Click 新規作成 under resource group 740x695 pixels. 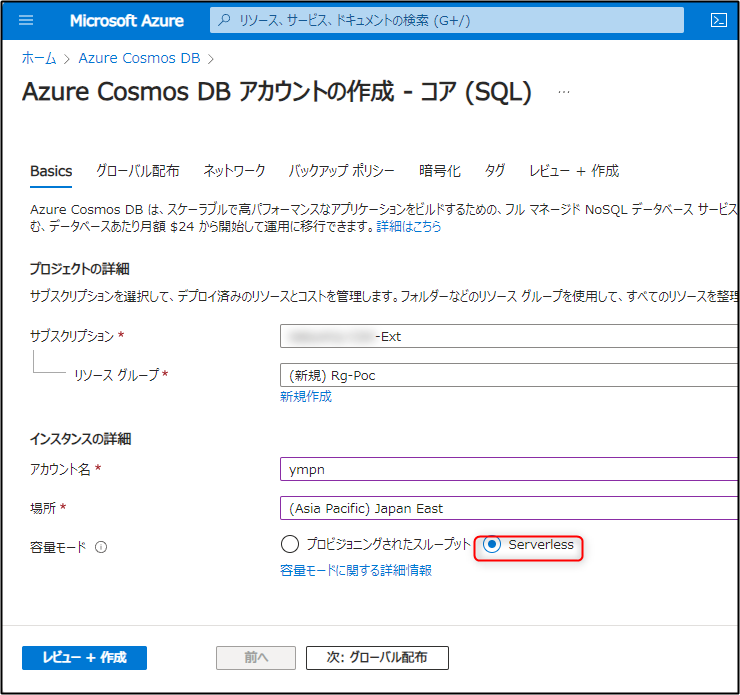(x=306, y=396)
